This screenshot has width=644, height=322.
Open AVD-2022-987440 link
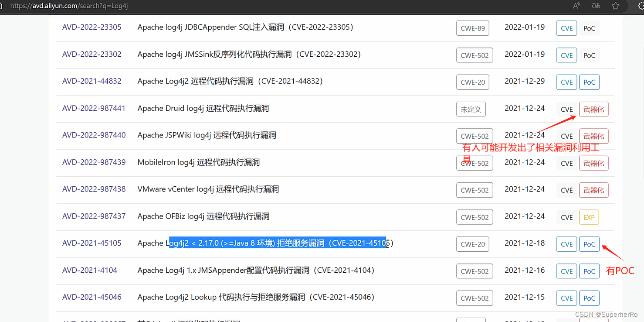94,135
